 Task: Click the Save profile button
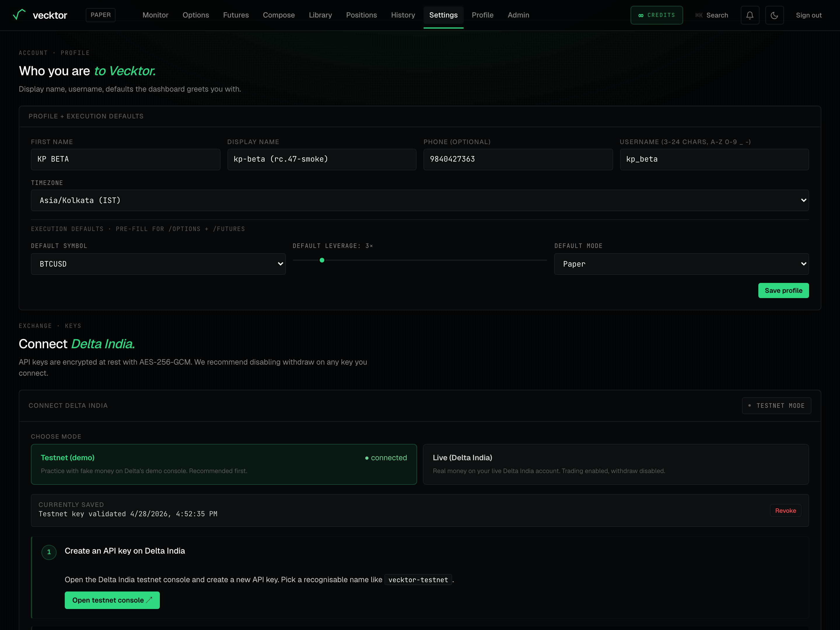pos(783,290)
